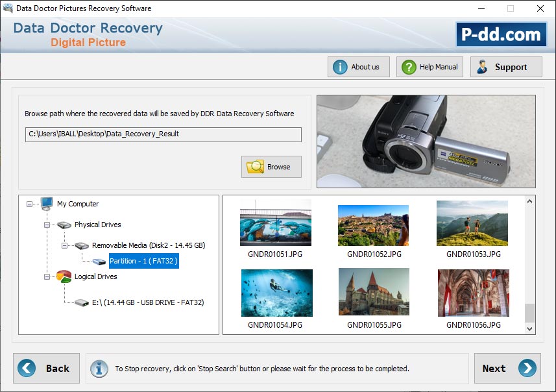Click the recovery save path text field
This screenshot has width=556, height=392.
[160, 134]
